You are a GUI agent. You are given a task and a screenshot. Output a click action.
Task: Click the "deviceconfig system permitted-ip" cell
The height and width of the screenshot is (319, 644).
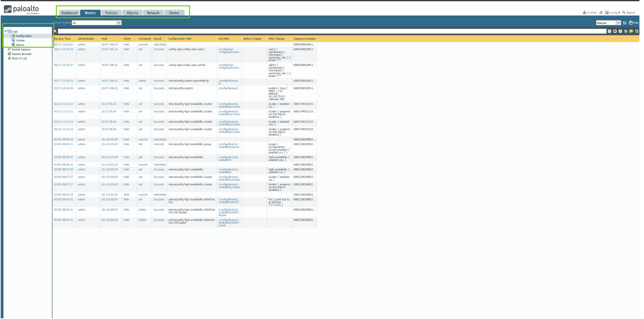188,81
